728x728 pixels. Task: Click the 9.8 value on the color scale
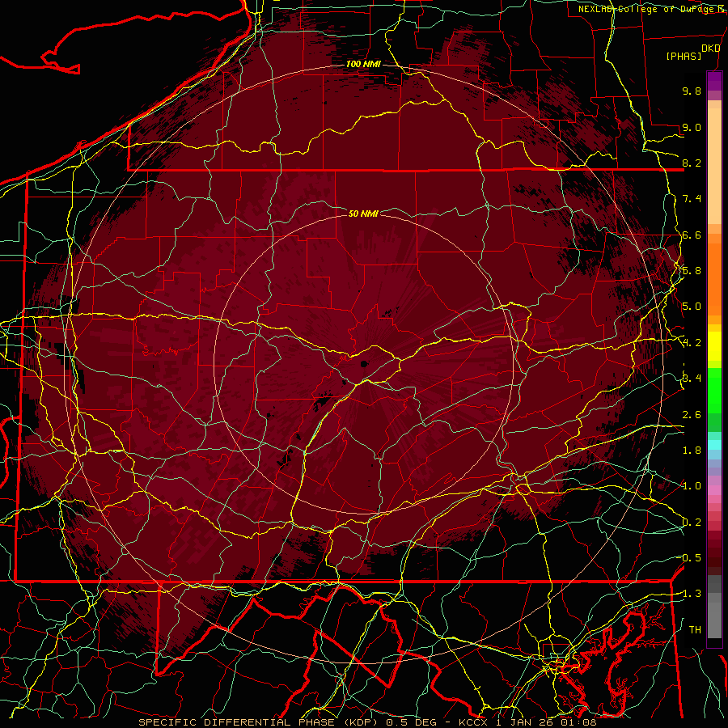click(x=692, y=91)
